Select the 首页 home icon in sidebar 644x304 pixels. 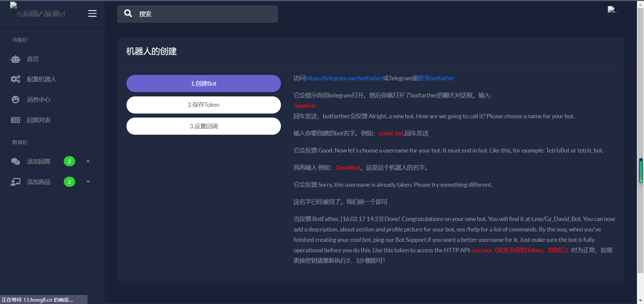click(15, 59)
